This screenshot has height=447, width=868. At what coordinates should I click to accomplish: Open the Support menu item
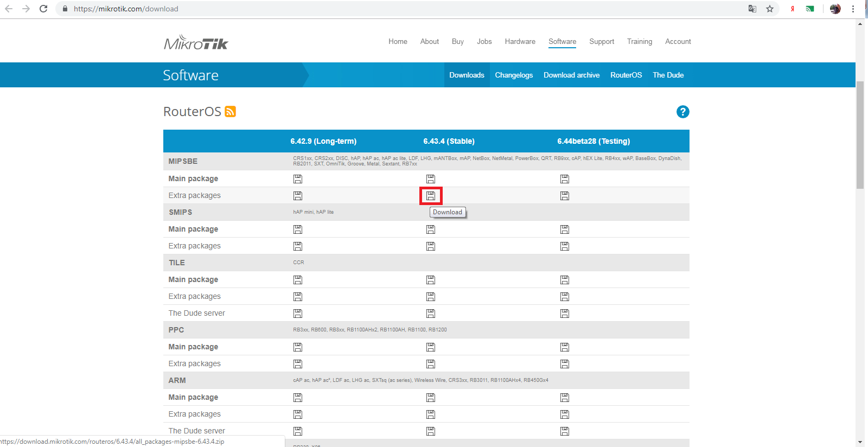pyautogui.click(x=602, y=41)
